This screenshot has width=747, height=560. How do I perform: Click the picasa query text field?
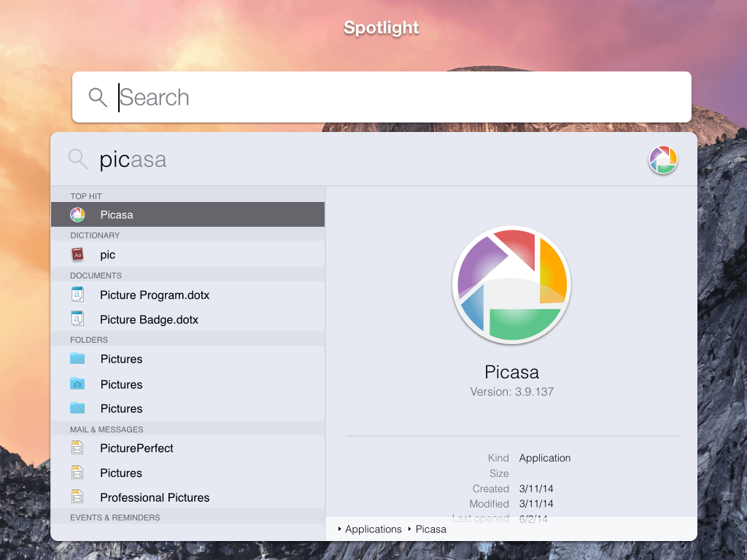tap(133, 160)
